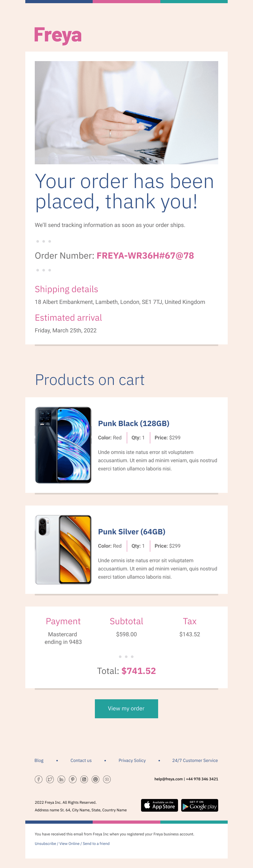Open the Facebook social icon

point(39,779)
